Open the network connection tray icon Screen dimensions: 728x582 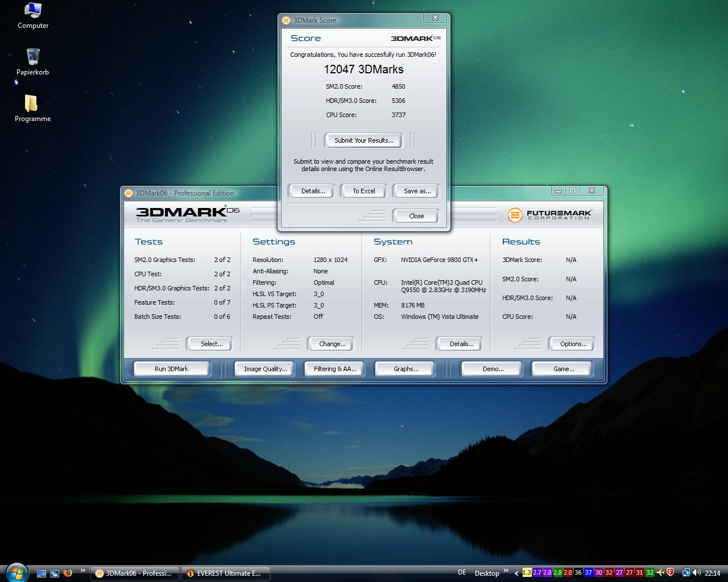pos(686,573)
